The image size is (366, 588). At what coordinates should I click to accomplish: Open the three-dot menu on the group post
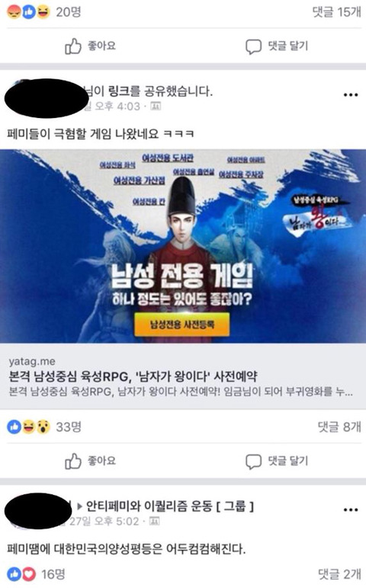(351, 510)
